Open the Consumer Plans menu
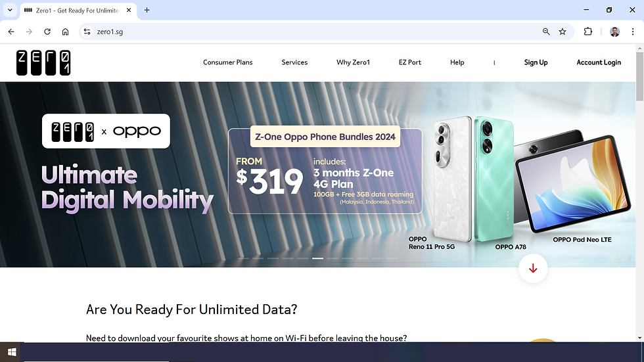The image size is (644, 362). [x=228, y=62]
